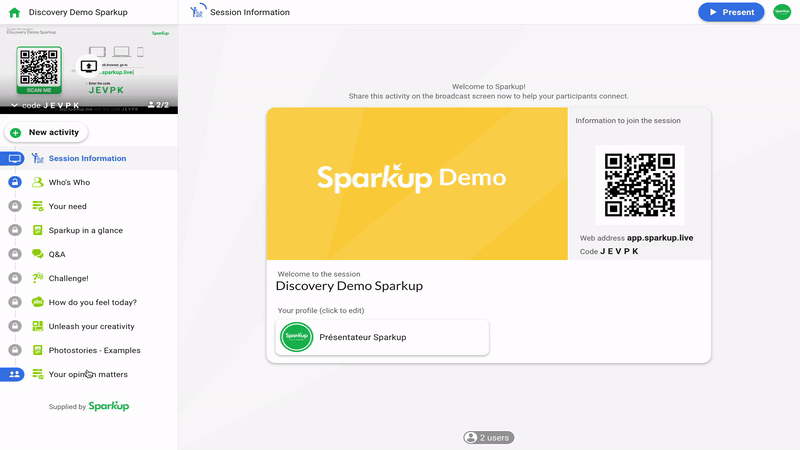Click the How do you feel today? word cloud icon
Viewport: 800px width, 450px height.
(38, 302)
